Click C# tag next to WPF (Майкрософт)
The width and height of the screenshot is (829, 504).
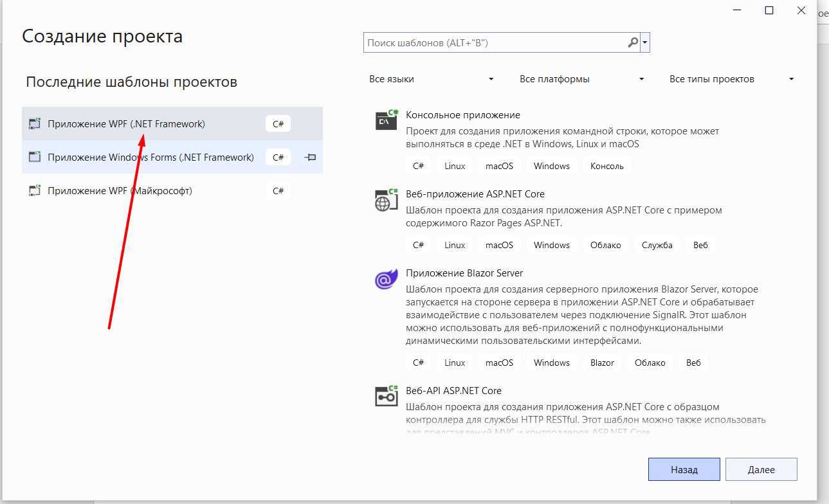pos(278,191)
